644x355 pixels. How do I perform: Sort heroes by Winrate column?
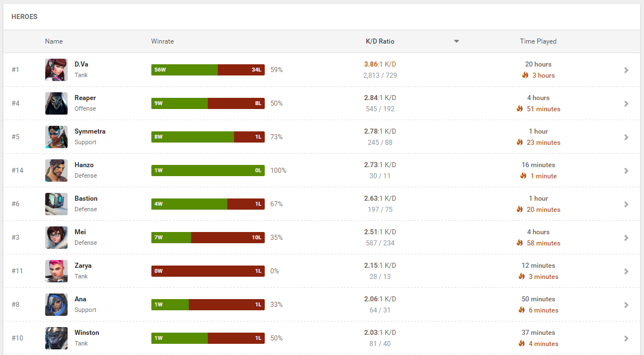(162, 41)
